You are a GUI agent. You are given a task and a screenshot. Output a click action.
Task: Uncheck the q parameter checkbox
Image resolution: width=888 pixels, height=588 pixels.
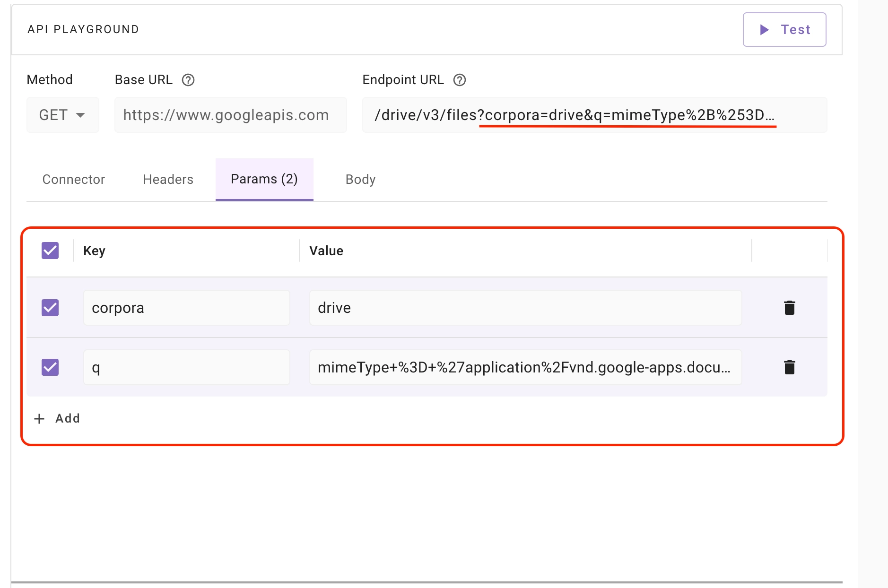50,367
